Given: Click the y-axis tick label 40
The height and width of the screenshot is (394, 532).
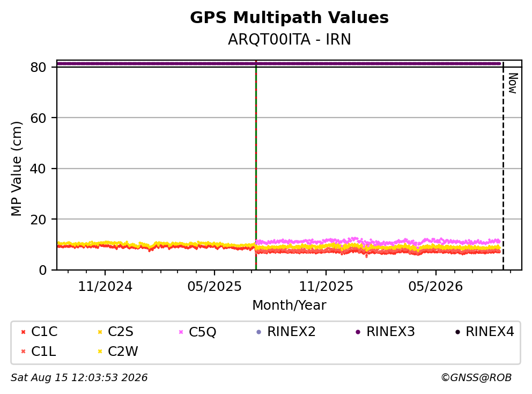Looking at the screenshot, I should tap(38, 169).
